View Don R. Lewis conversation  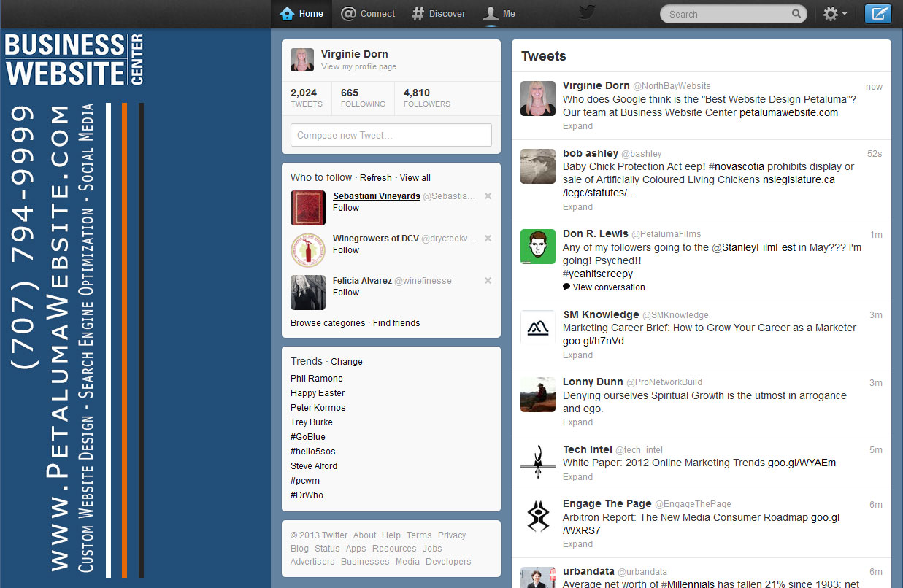[x=604, y=287]
